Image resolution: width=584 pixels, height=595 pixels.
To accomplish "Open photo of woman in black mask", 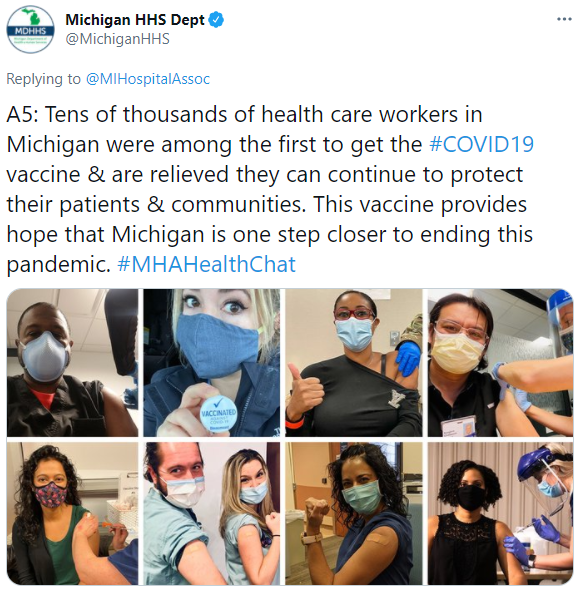I will pos(500,513).
